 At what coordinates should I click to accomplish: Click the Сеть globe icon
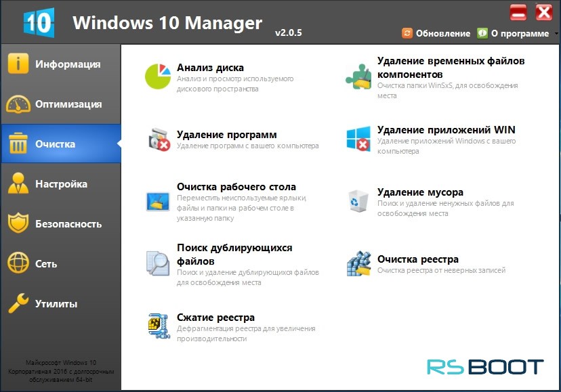coord(18,263)
